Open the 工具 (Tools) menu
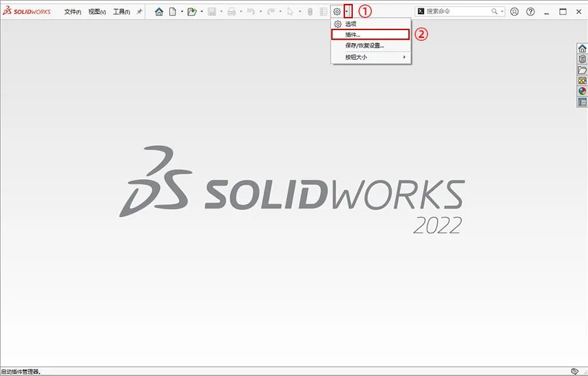This screenshot has width=588, height=376. click(x=122, y=12)
